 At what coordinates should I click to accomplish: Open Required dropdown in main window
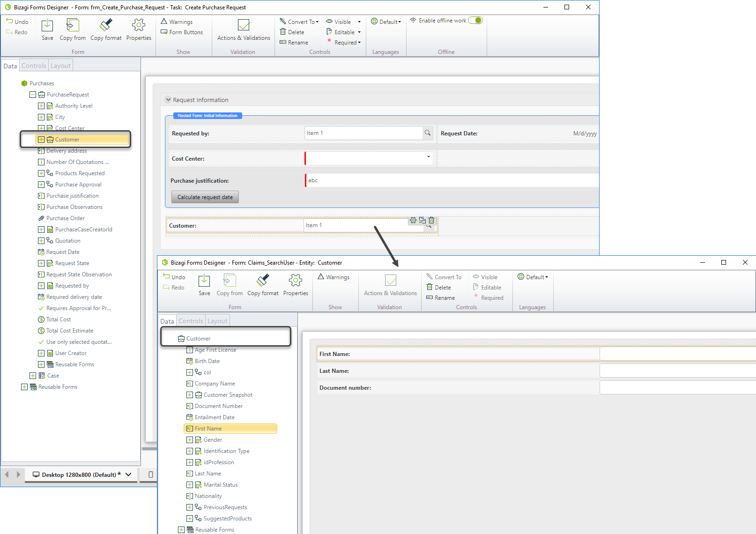(343, 42)
